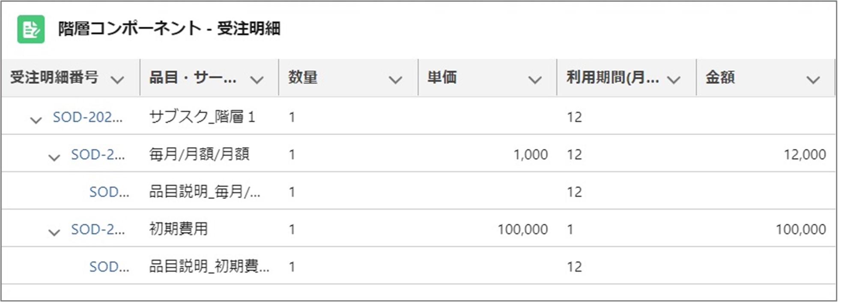Viewport: 868px width, 304px height.
Task: Open the 単価 column menu chevron
Action: point(535,79)
